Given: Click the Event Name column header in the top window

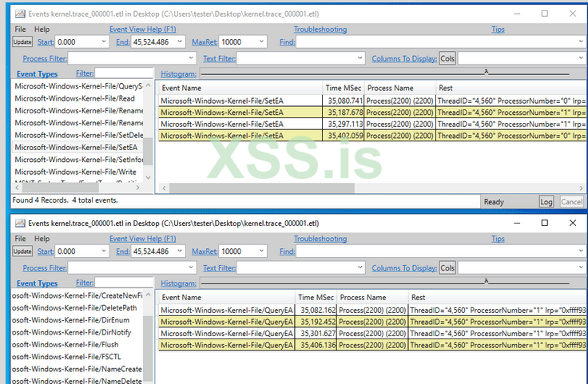Looking at the screenshot, I should (x=240, y=88).
